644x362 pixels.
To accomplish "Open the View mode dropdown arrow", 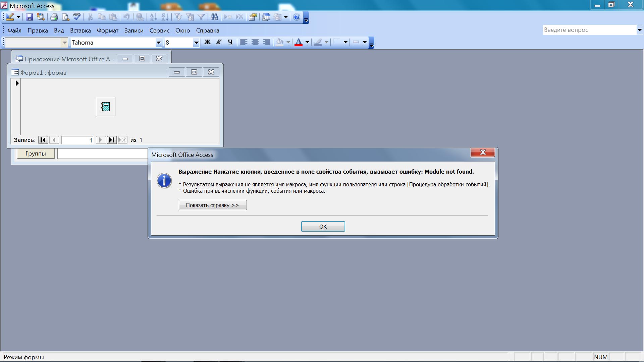I will 18,17.
